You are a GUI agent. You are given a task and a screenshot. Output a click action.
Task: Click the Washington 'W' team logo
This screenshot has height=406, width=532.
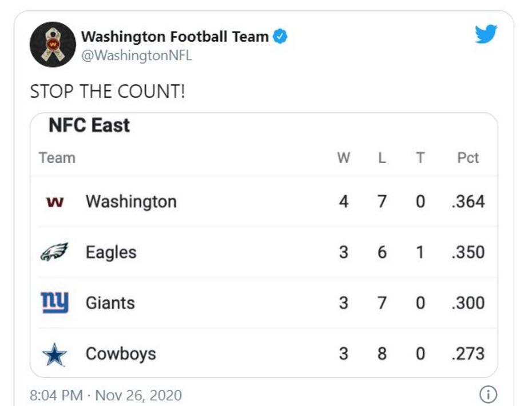tap(54, 202)
